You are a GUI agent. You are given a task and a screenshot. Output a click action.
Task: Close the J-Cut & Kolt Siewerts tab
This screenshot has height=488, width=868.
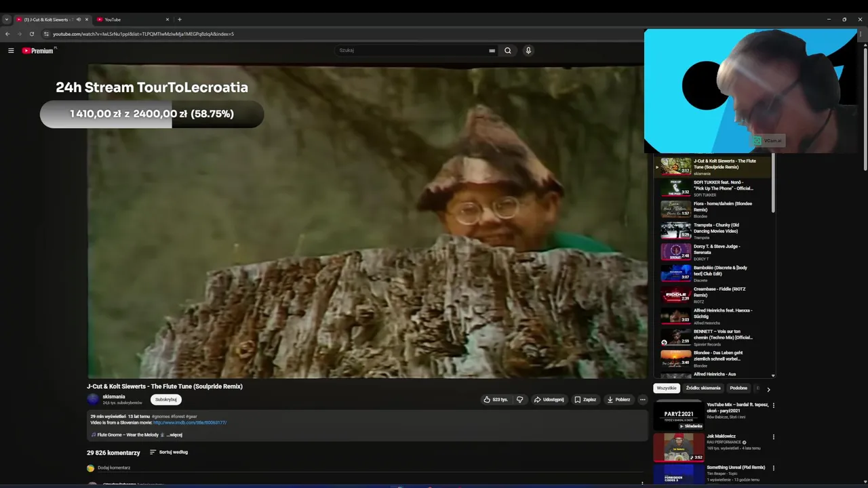pyautogui.click(x=86, y=20)
